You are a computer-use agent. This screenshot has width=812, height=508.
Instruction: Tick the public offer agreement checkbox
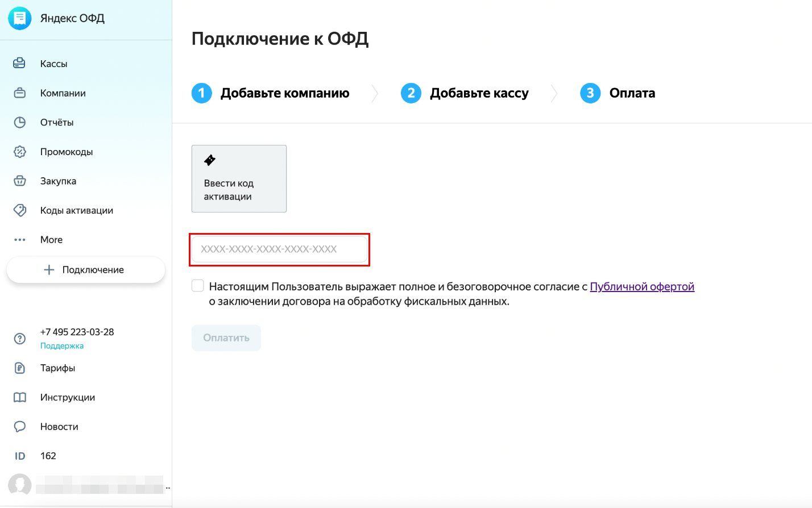click(198, 286)
